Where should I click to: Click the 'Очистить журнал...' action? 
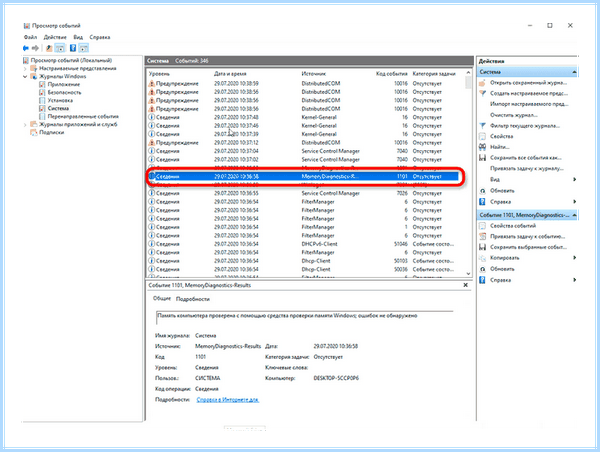(x=514, y=115)
